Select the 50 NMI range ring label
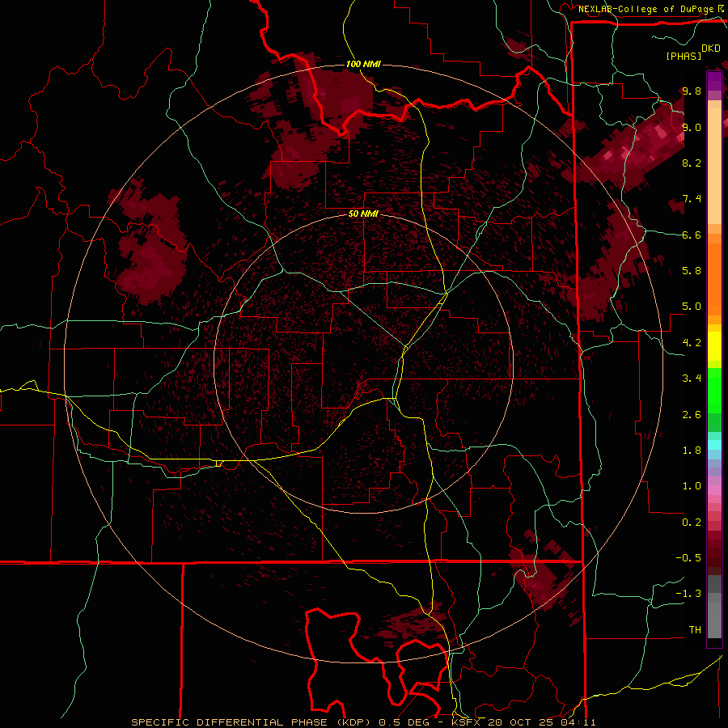 tap(363, 214)
